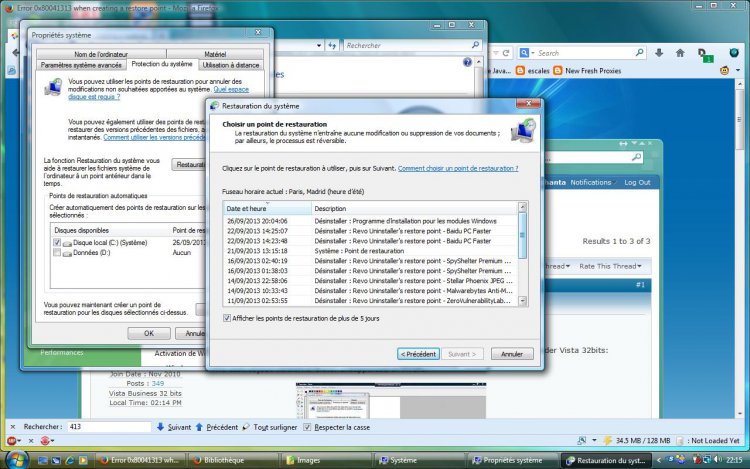Open dropdown next to the status bar tools icon
The height and width of the screenshot is (469, 750).
594,440
